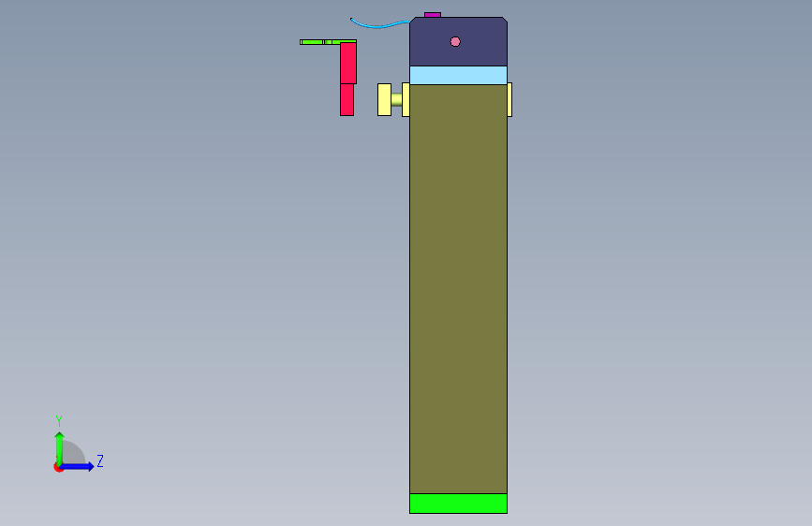Select the magenta button on top of the cap
This screenshot has height=526, width=812.
pos(433,15)
